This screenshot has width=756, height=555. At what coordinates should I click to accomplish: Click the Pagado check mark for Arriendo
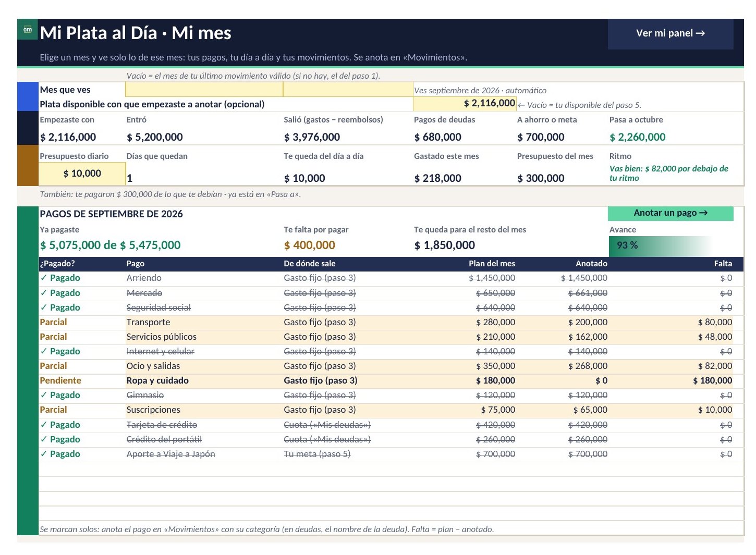click(44, 278)
